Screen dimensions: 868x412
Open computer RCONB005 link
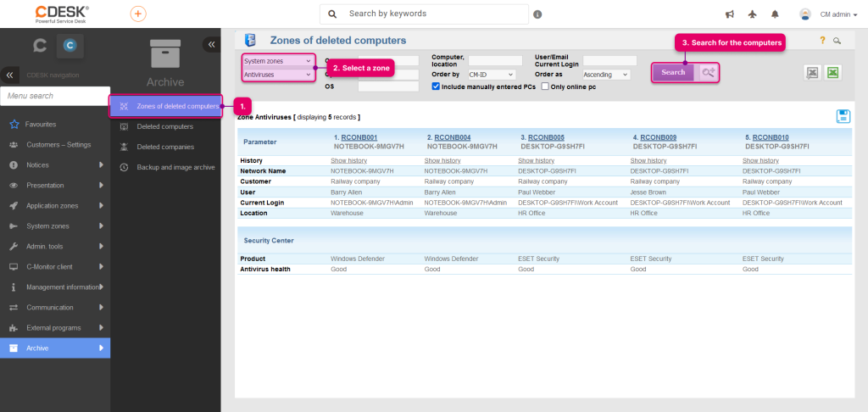point(546,137)
